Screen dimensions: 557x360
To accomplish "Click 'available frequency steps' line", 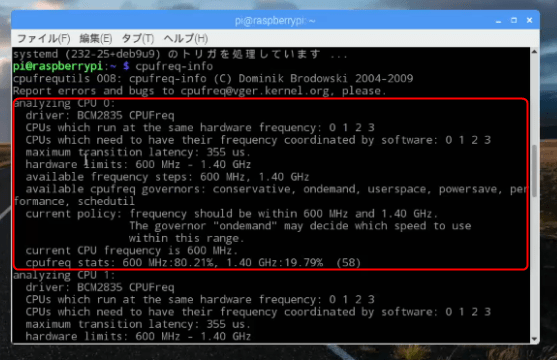I will pos(167,177).
